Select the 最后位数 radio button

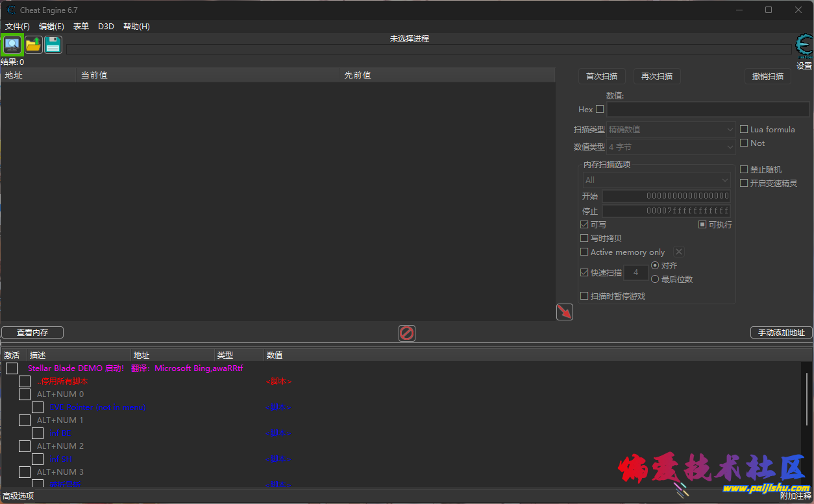[656, 279]
